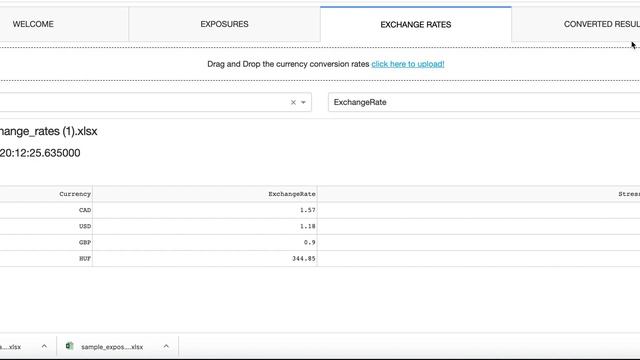Click the Currency column header

click(46, 194)
